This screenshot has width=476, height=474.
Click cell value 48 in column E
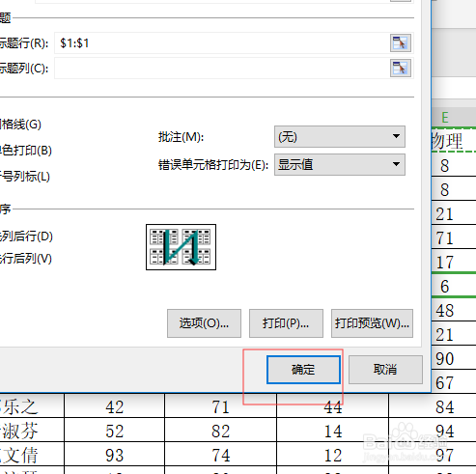pos(454,310)
